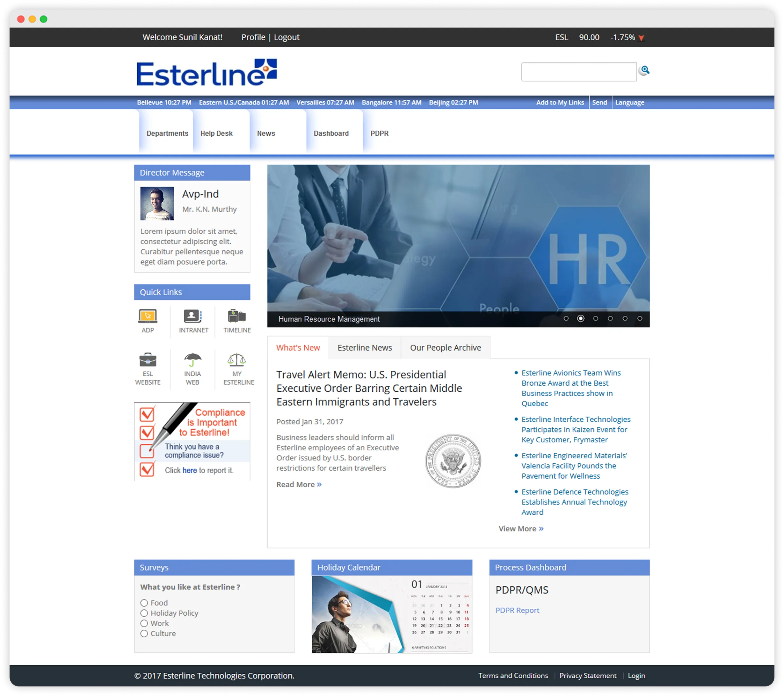This screenshot has height=696, width=784.
Task: Open Defence Technologies Annual Award article
Action: tap(575, 502)
